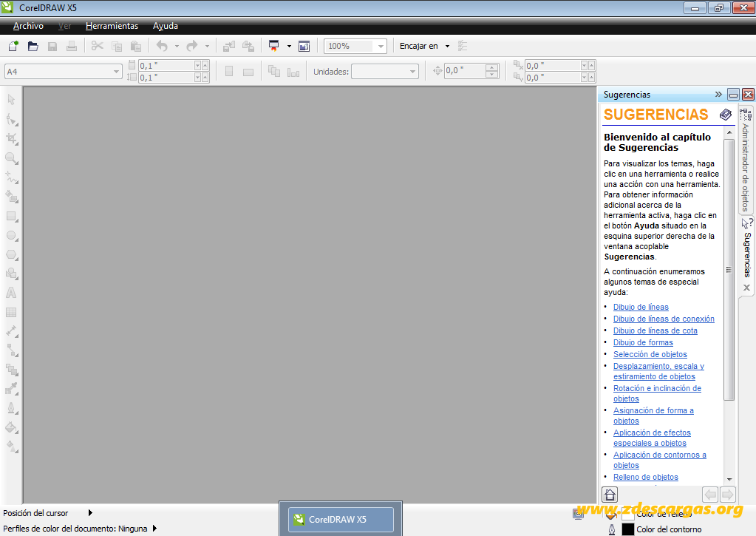Click the Copy icon in the toolbar
This screenshot has width=756, height=536.
116,47
